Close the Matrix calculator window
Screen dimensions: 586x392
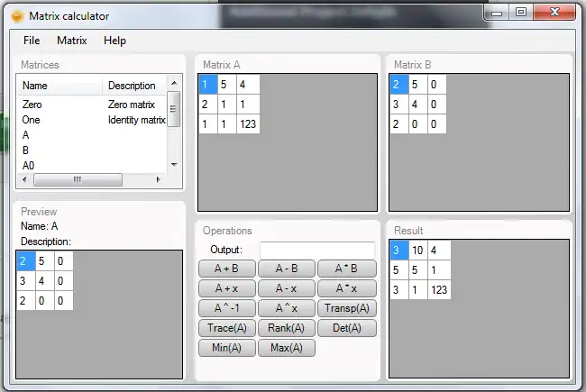(555, 13)
